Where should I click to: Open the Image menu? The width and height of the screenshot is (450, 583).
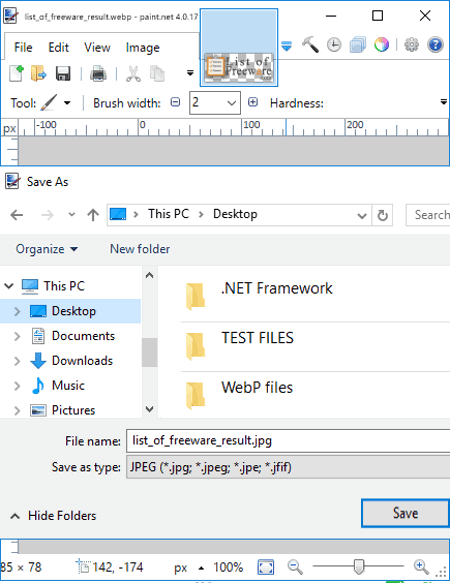point(142,48)
